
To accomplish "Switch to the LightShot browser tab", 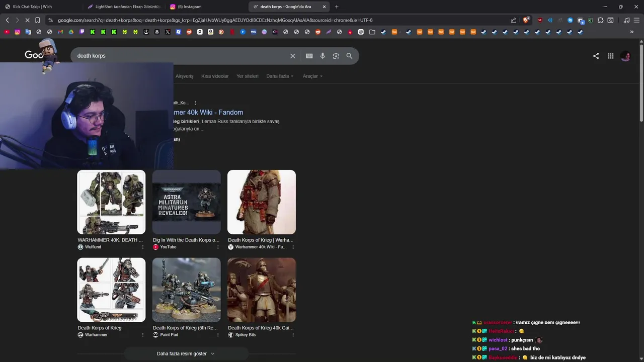I will [123, 7].
